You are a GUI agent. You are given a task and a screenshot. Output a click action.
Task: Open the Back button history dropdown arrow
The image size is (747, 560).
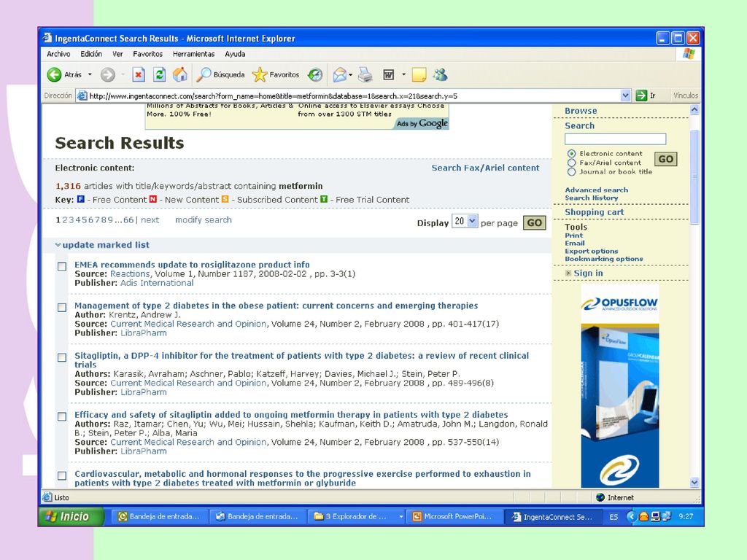tap(90, 75)
